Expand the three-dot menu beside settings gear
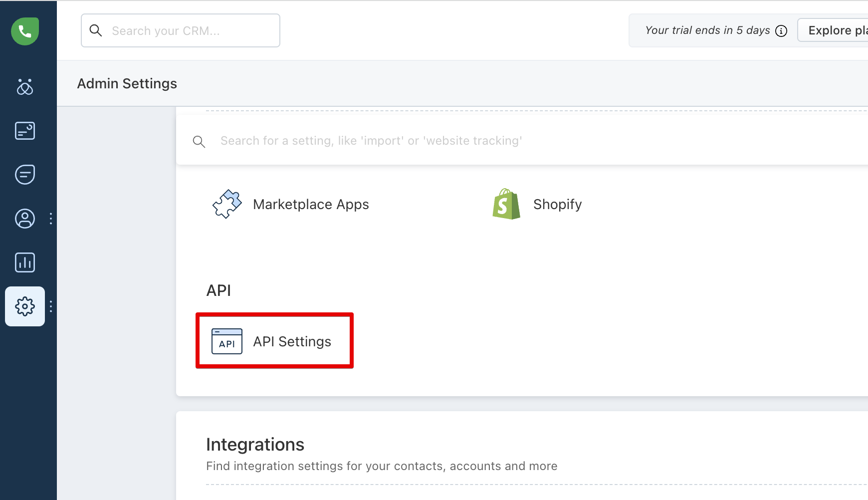The width and height of the screenshot is (868, 500). (x=51, y=306)
